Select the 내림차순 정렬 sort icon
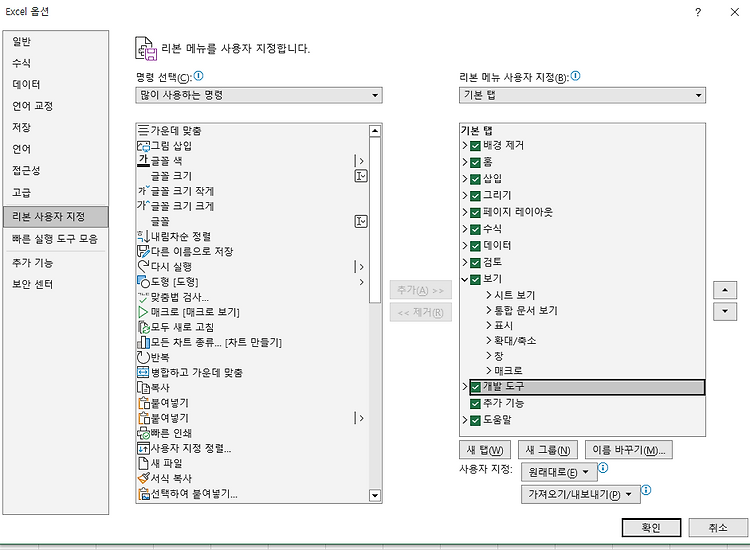The width and height of the screenshot is (750, 550). [x=143, y=236]
